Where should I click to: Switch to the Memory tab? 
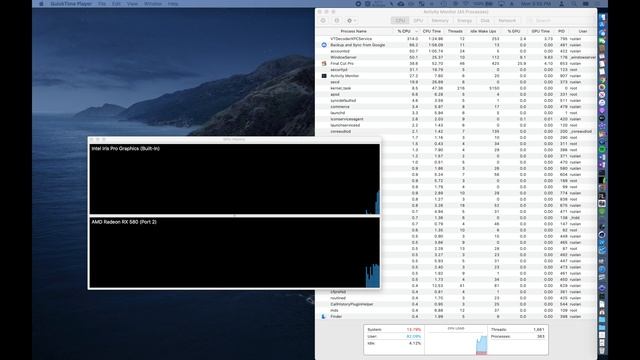click(x=440, y=20)
